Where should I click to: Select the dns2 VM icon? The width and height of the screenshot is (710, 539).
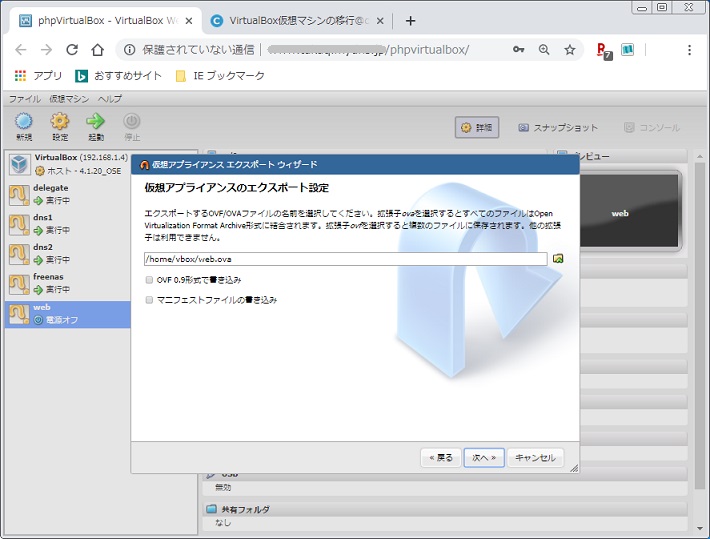pyautogui.click(x=19, y=254)
